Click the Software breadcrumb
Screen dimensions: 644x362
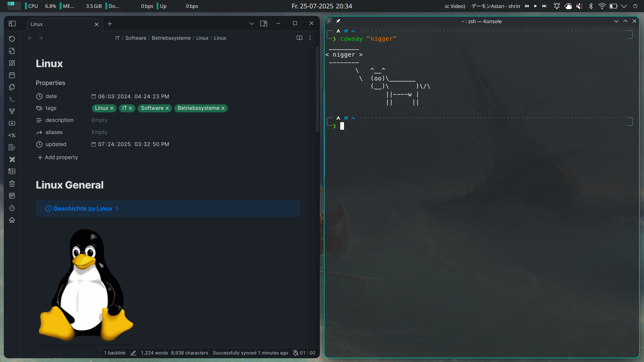pyautogui.click(x=136, y=38)
